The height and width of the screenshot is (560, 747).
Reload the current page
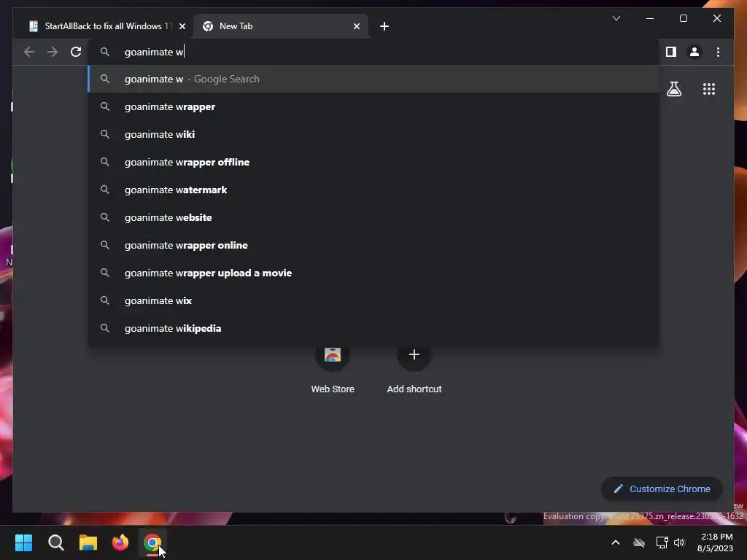coord(76,52)
